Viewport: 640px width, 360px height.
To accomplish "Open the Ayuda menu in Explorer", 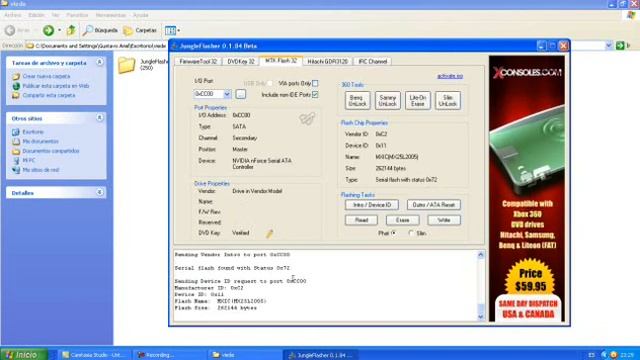I will pyautogui.click(x=140, y=15).
